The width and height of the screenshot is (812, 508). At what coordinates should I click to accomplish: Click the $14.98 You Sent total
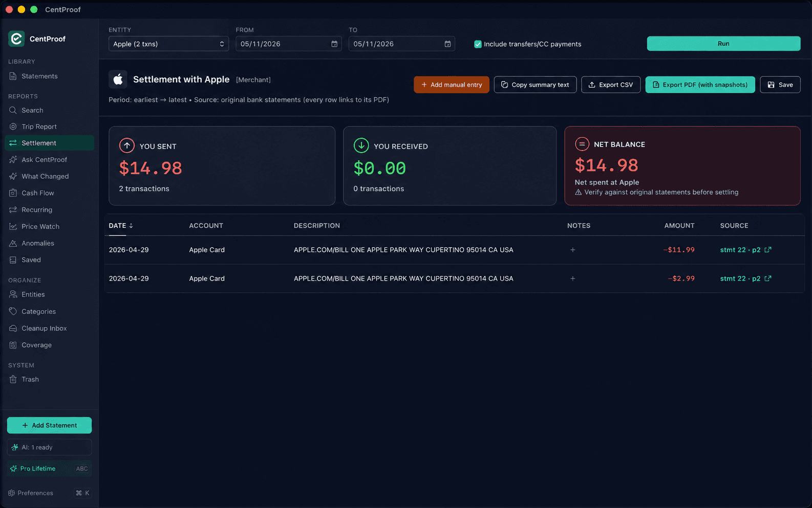pos(151,168)
